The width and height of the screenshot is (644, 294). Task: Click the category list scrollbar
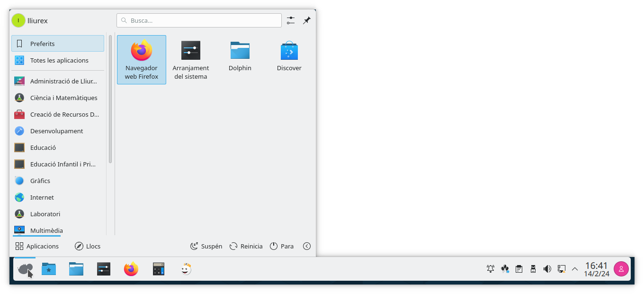click(110, 100)
